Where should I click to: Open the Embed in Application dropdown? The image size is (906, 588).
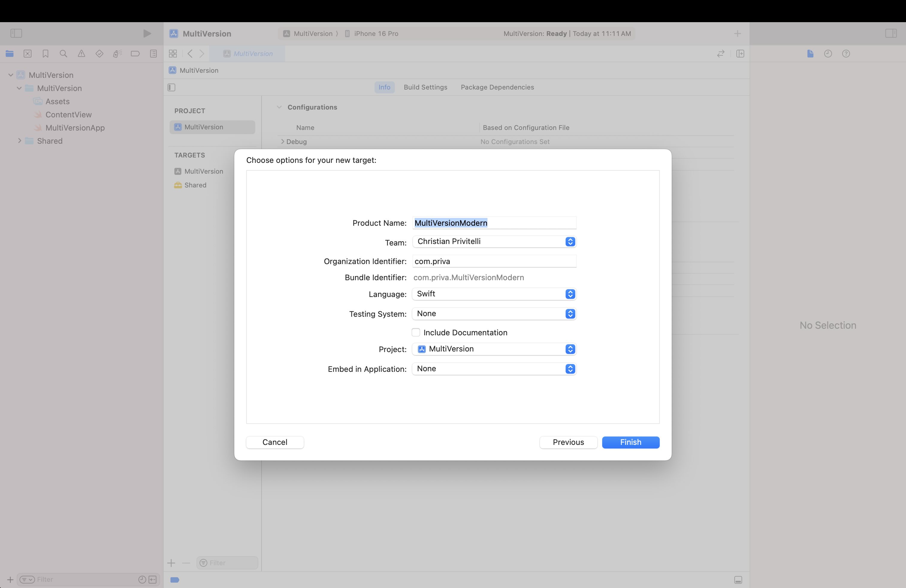point(494,369)
